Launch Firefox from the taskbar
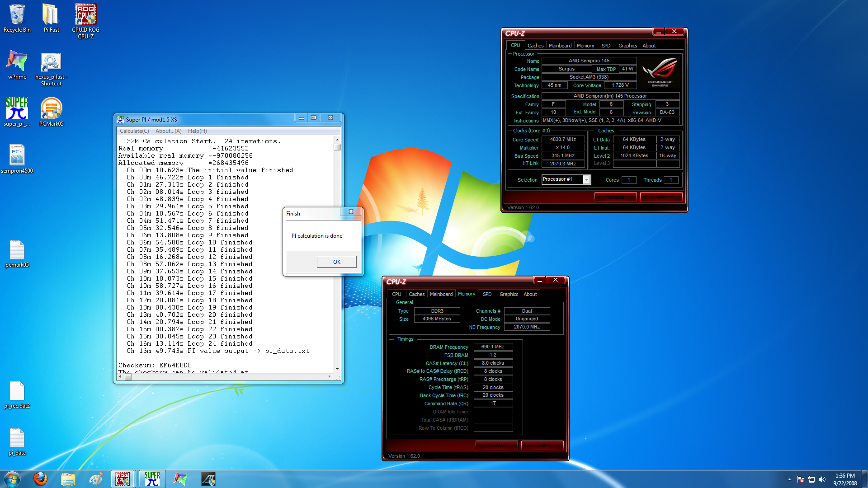 pos(40,479)
